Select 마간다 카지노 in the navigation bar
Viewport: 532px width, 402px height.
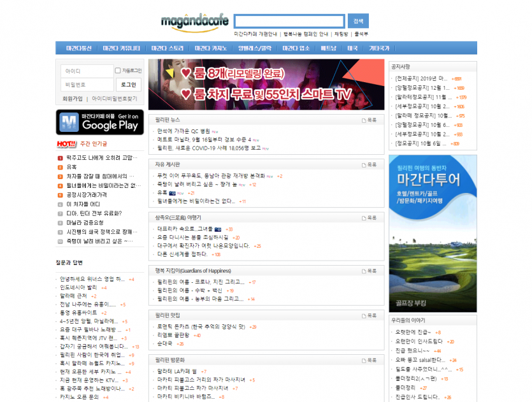pos(211,48)
